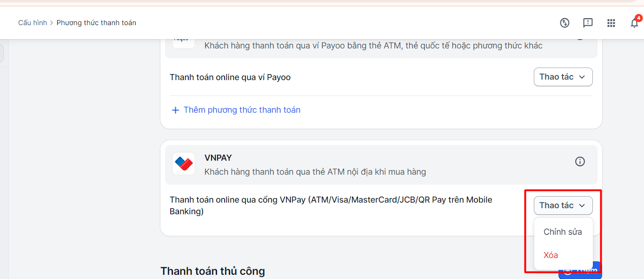Click the Khách hàng thanh toán qua ví Payoo description
Image resolution: width=644 pixels, height=279 pixels.
[373, 46]
